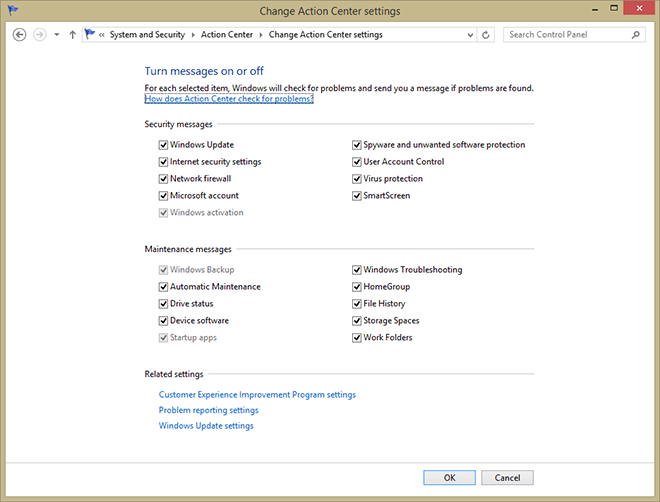Viewport: 660px width, 502px height.
Task: Click the title bar flag icon
Action: point(13,10)
